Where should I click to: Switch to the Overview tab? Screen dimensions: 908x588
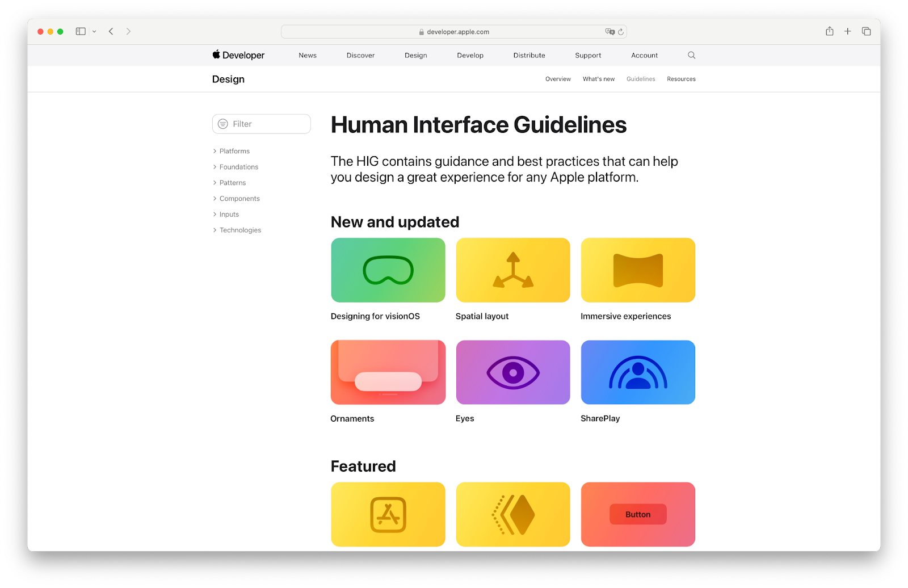click(x=558, y=79)
